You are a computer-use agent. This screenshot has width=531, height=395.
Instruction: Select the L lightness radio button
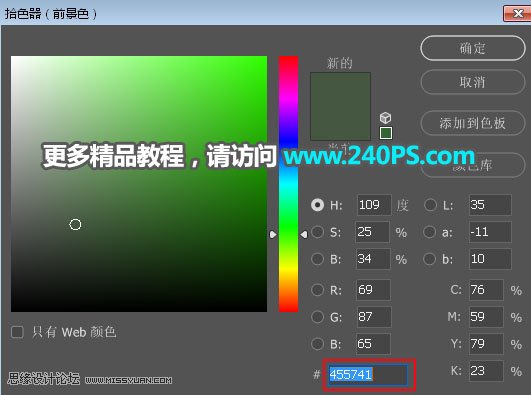[430, 205]
